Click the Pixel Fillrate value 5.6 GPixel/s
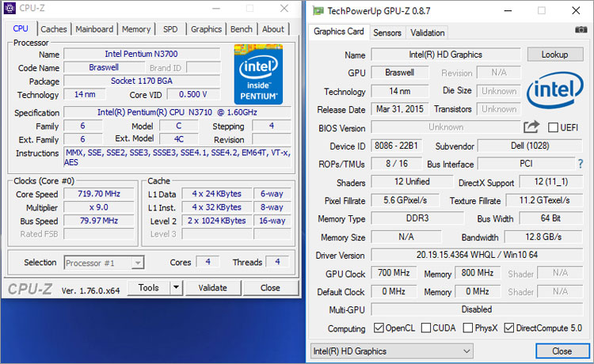594x364 pixels. [x=405, y=200]
